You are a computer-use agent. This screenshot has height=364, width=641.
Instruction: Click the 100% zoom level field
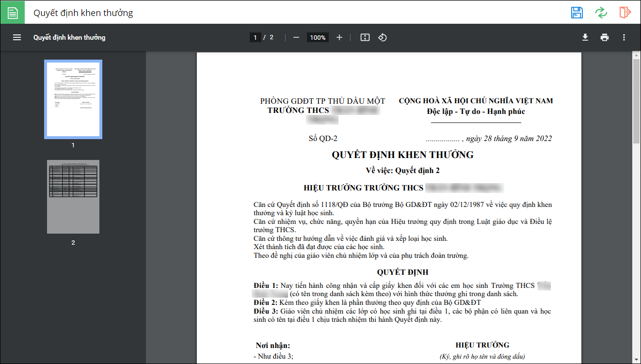318,37
